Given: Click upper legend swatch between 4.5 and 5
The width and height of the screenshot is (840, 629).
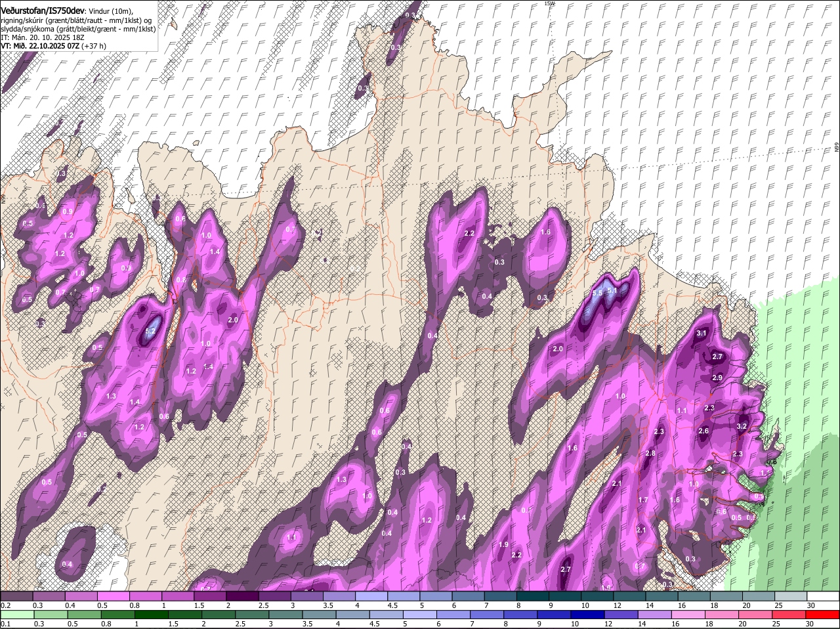Looking at the screenshot, I should 404,596.
